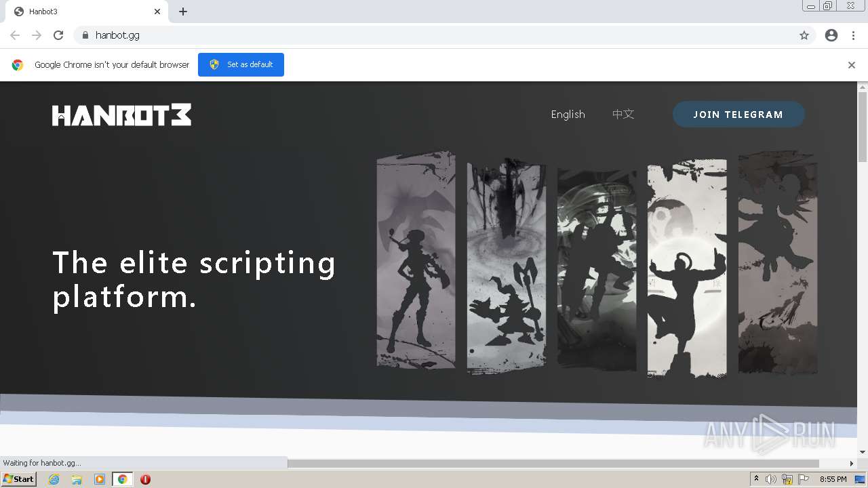868x488 pixels.
Task: Open the Windows Start menu
Action: [19, 479]
